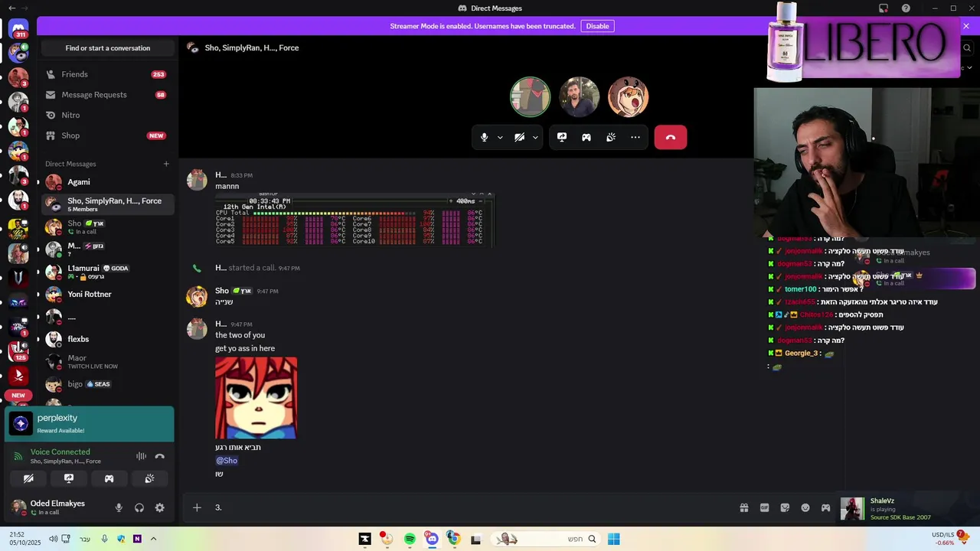Open Find or start a conversation box
The width and height of the screenshot is (980, 551).
[108, 47]
